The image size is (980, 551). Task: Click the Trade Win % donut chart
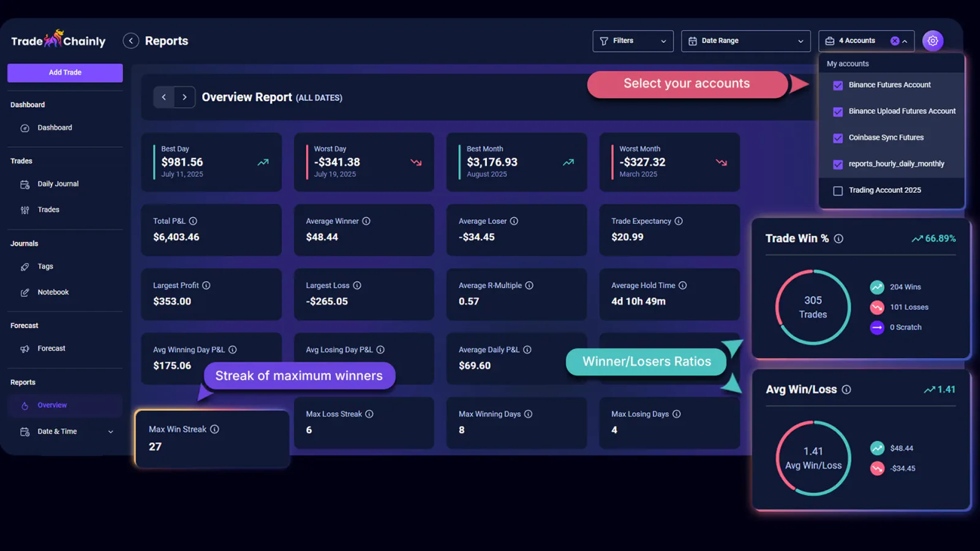[x=813, y=307]
